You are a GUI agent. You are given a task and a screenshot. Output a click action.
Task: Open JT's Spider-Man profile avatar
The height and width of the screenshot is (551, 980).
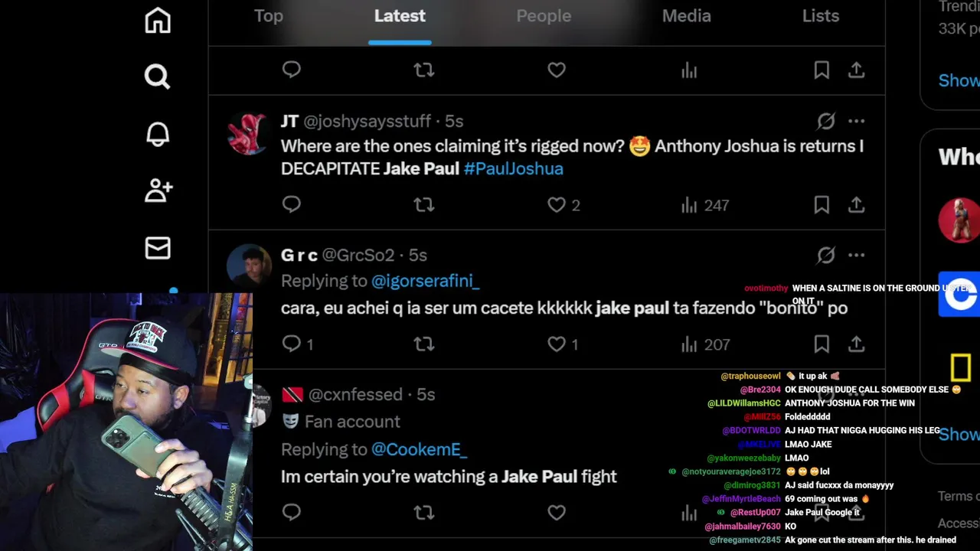(x=247, y=134)
